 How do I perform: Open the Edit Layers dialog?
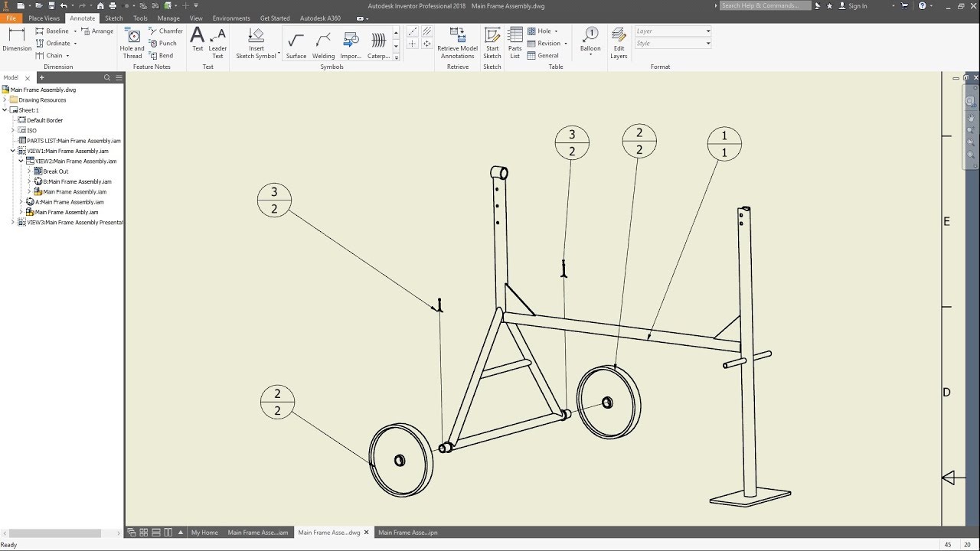pos(619,42)
